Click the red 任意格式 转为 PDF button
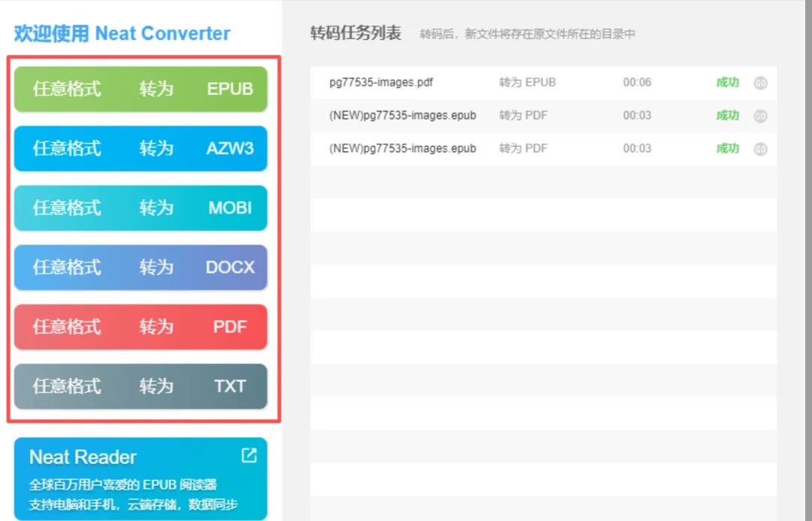The width and height of the screenshot is (812, 521). pyautogui.click(x=141, y=327)
